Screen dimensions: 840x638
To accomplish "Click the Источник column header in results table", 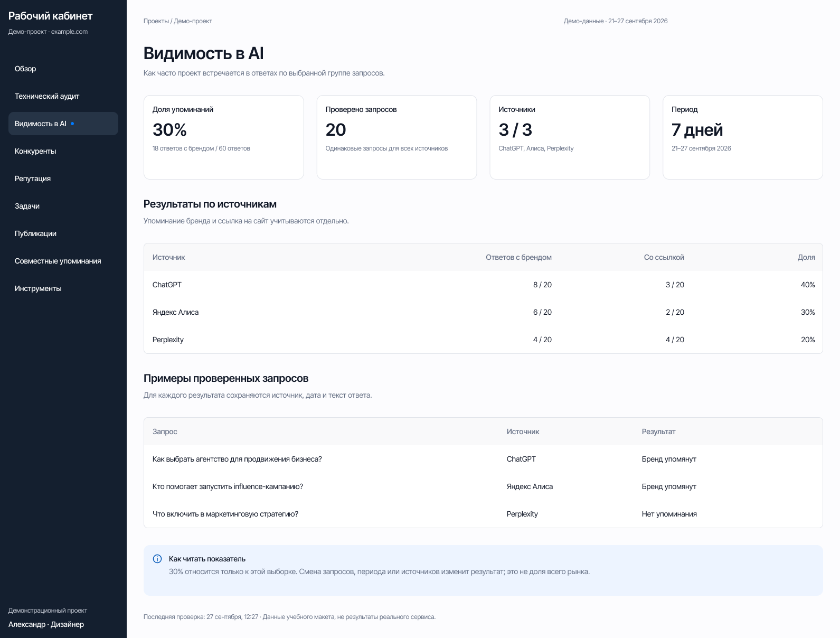I will 169,257.
